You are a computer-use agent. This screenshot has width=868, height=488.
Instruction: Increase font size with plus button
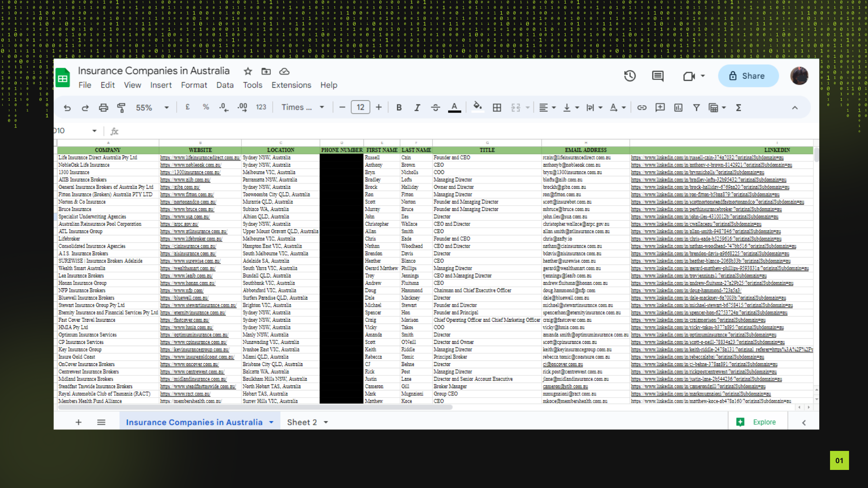tap(379, 108)
